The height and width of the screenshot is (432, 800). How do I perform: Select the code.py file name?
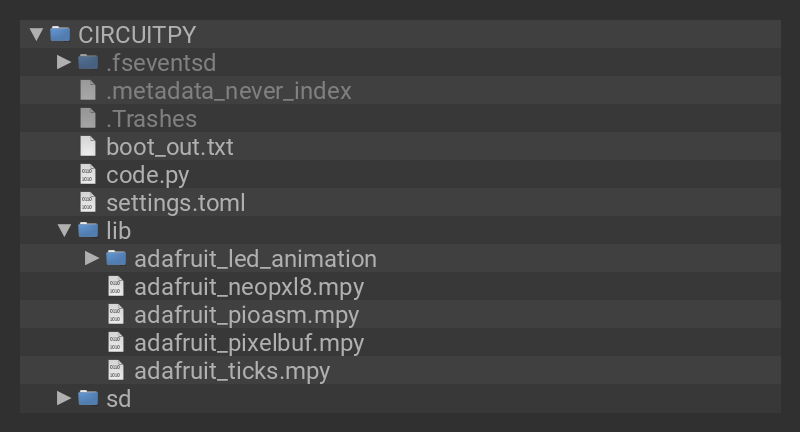[x=147, y=174]
